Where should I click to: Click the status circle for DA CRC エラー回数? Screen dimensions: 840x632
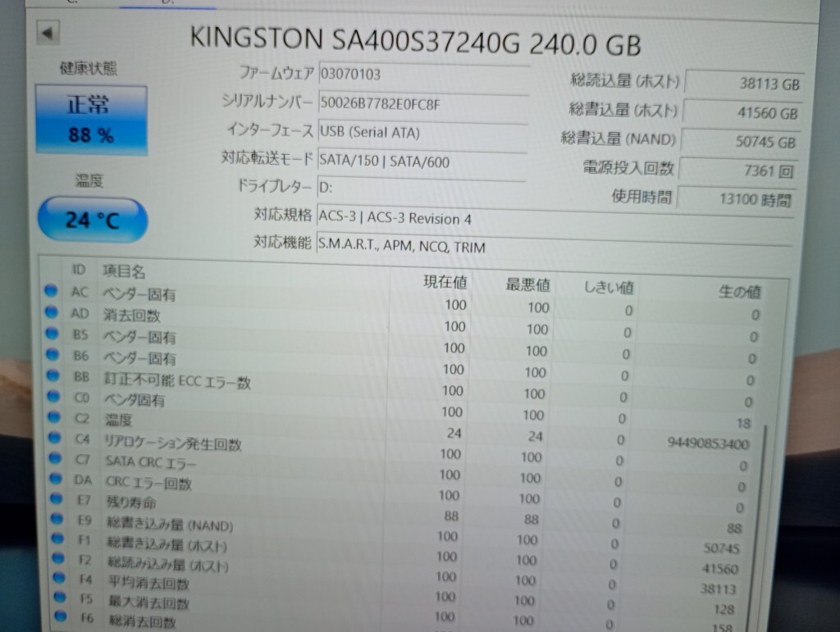[x=56, y=478]
